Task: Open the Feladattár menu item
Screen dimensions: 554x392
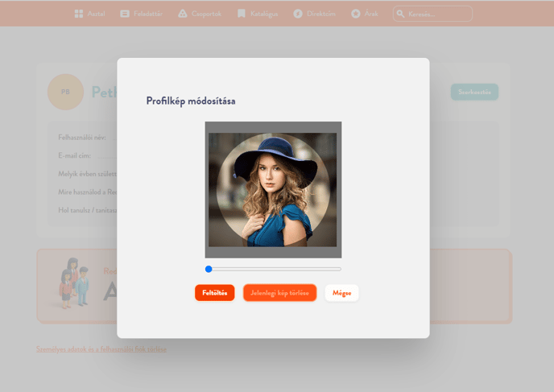Action: pos(147,14)
